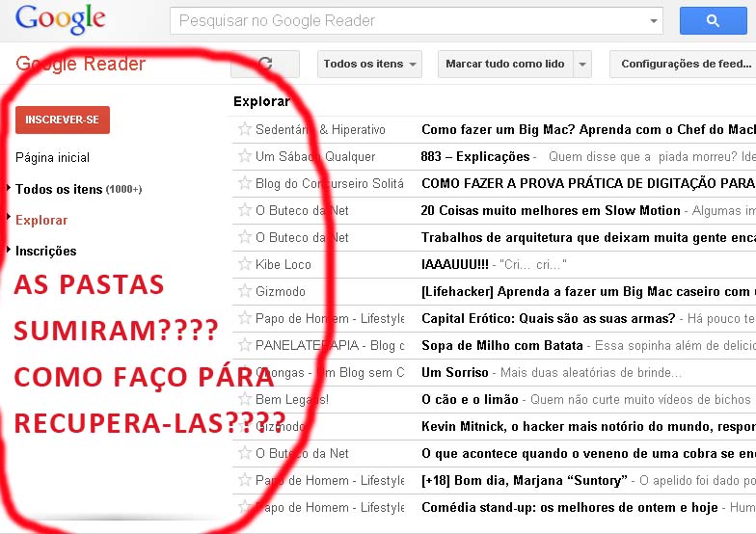Go to Página inicial
Screen dimensions: 756x534
[52, 157]
